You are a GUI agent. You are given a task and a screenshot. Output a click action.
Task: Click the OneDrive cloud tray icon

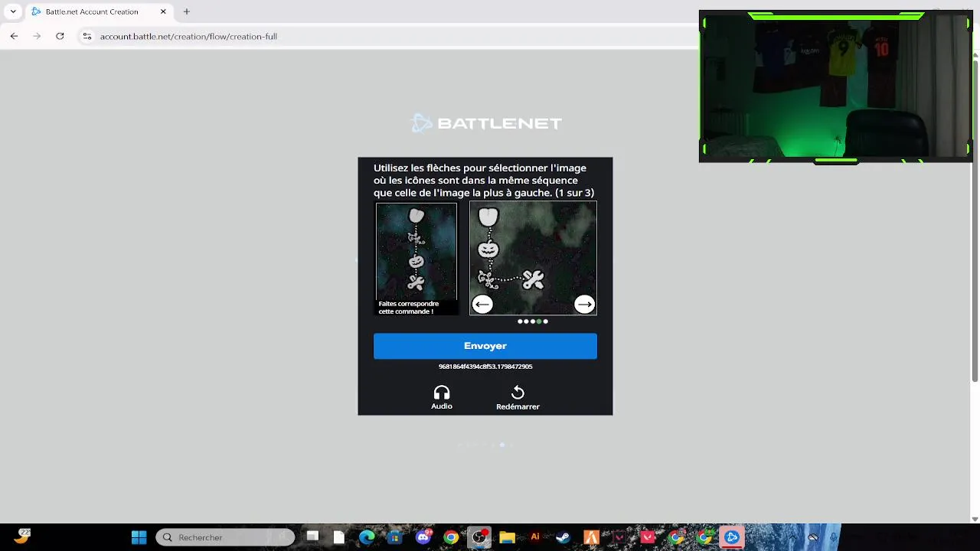click(x=813, y=537)
